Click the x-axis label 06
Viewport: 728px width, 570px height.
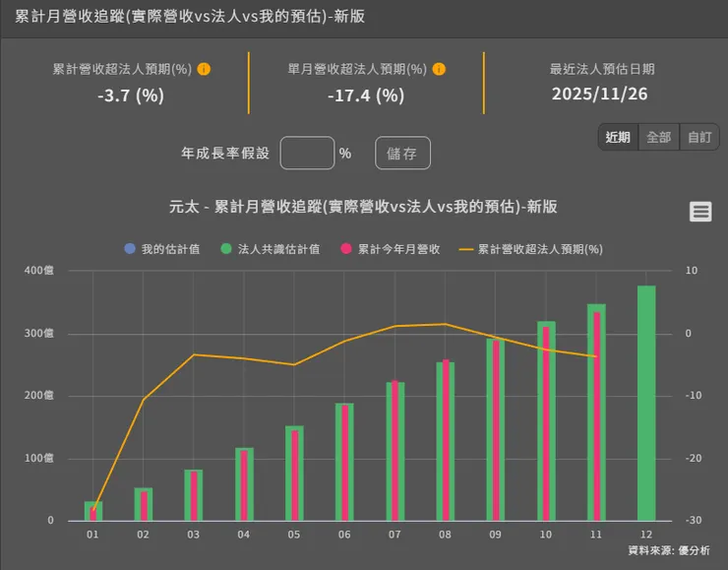click(x=344, y=535)
